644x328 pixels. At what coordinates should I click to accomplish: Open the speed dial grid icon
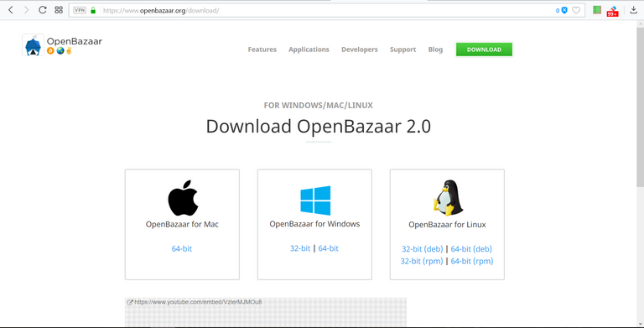pyautogui.click(x=59, y=10)
